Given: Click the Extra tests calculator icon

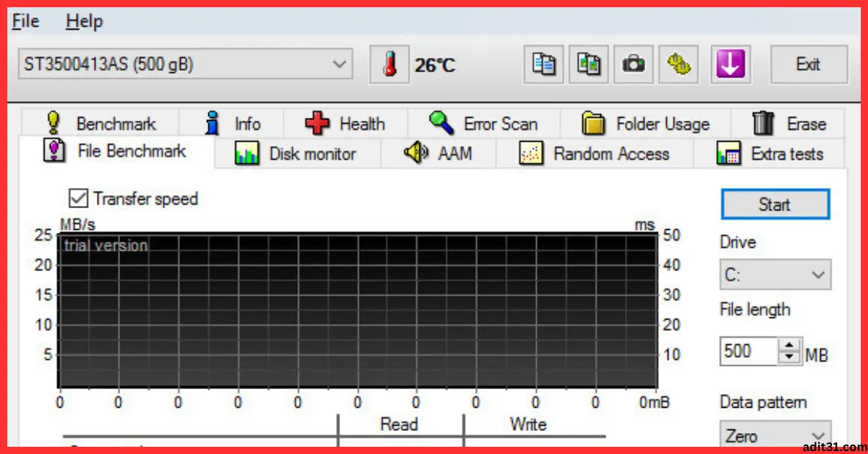Looking at the screenshot, I should click(728, 154).
